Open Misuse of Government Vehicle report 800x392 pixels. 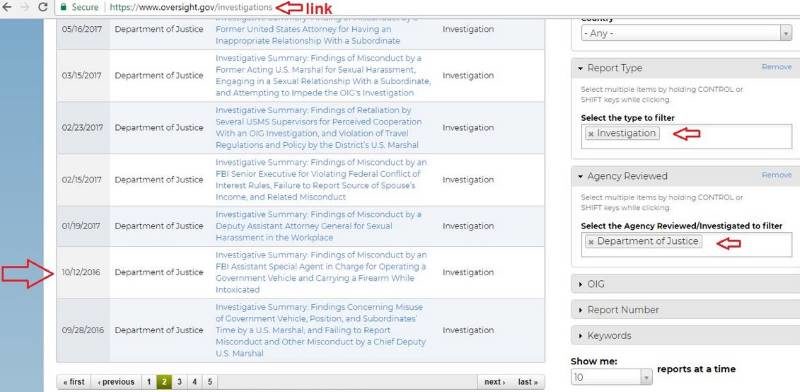pos(320,330)
